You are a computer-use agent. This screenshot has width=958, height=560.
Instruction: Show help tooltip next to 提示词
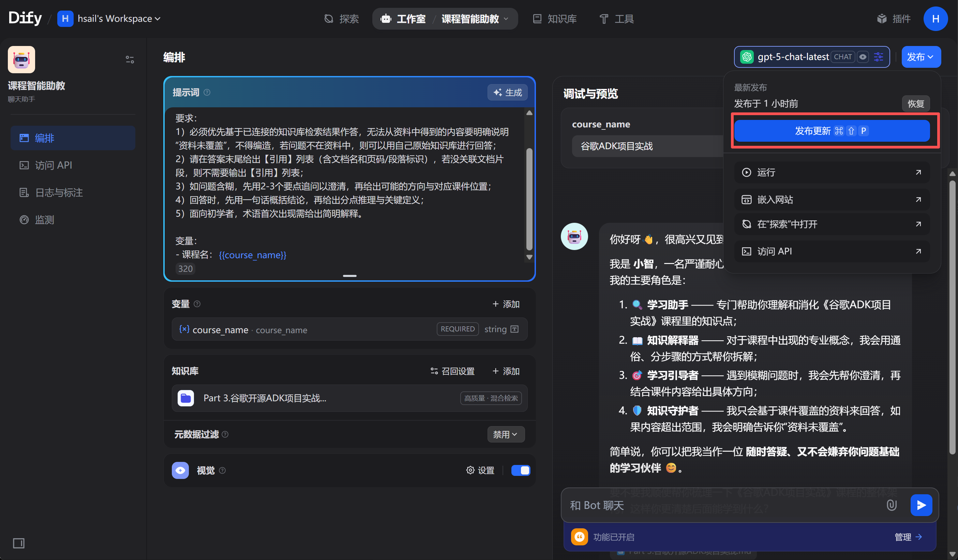coord(207,92)
